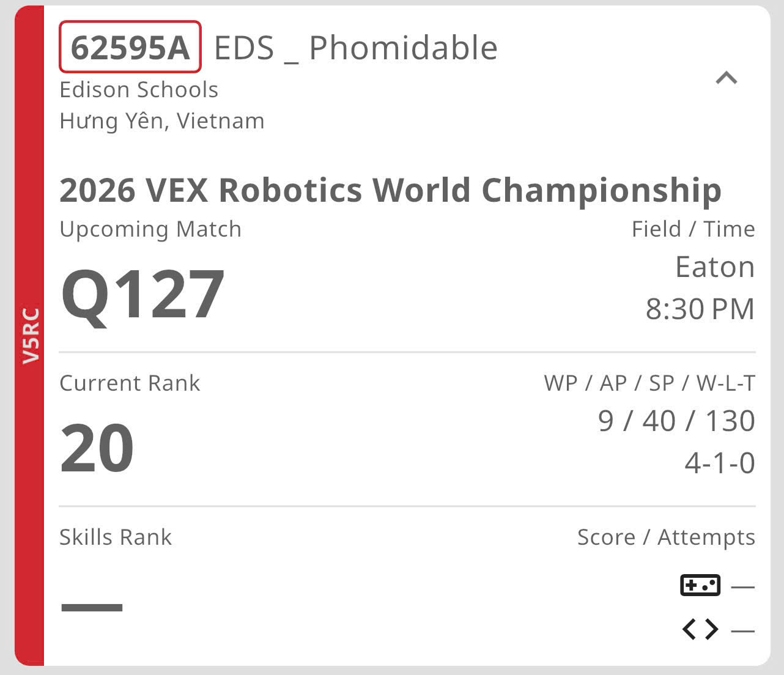Click the Field / Time label
Screen dimensions: 784x675
pyautogui.click(x=693, y=229)
